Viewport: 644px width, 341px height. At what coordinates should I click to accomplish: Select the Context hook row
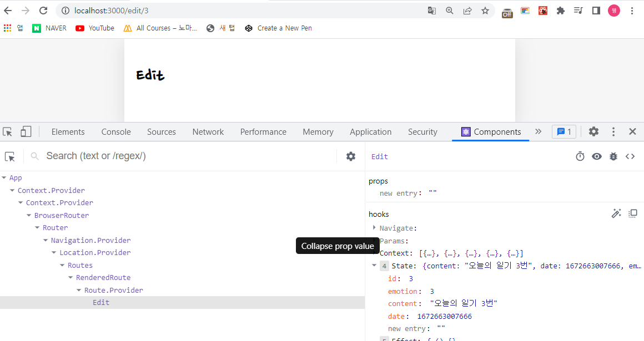pos(451,253)
